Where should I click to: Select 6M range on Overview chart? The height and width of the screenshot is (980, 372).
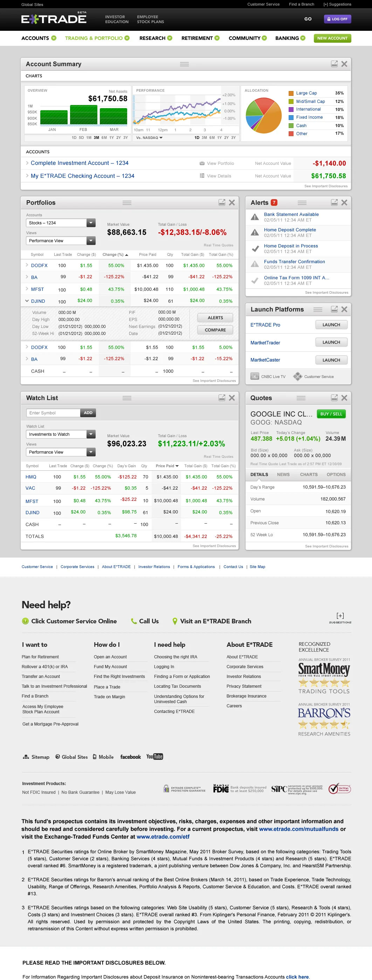pos(104,138)
